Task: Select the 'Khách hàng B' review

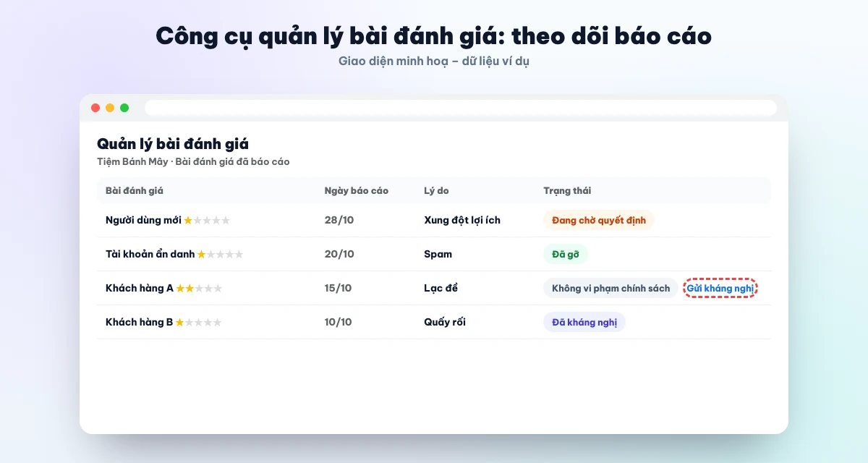Action: [x=434, y=322]
